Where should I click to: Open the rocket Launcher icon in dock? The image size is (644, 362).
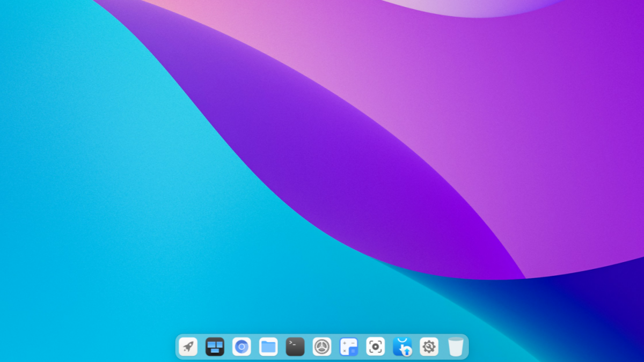pos(188,347)
